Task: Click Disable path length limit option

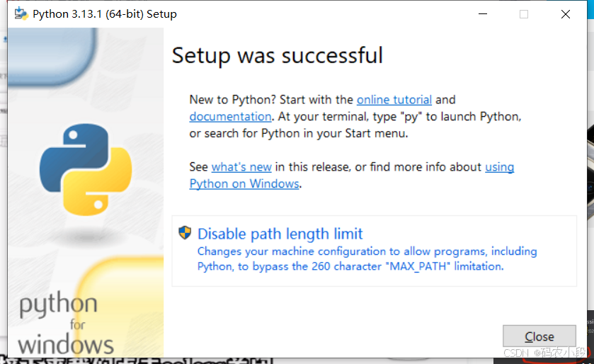Action: click(x=374, y=251)
